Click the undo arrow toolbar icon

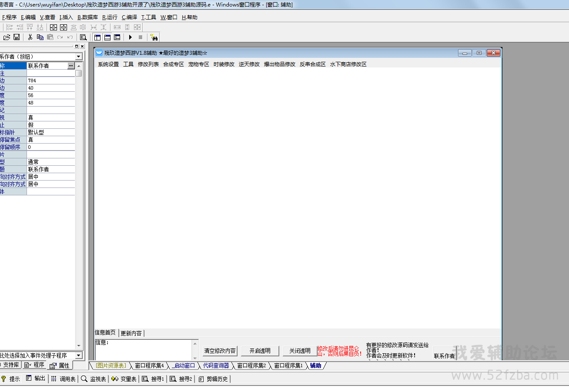[70, 37]
